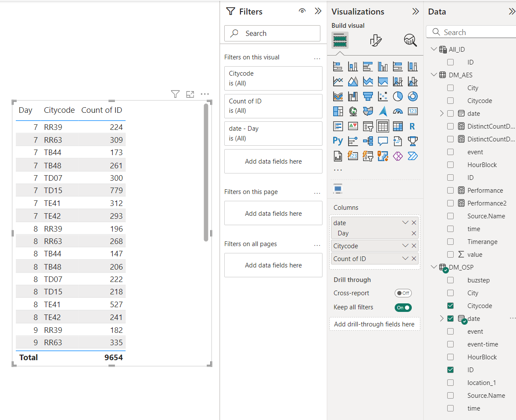516x420 pixels.
Task: Open dropdown for Citycode column field
Action: pyautogui.click(x=405, y=246)
